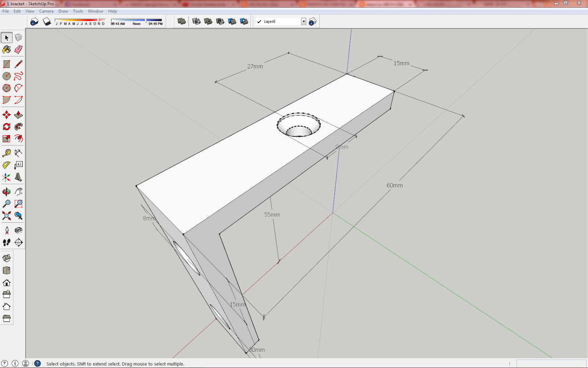
Task: Select the Position Camera tool
Action: 7,230
